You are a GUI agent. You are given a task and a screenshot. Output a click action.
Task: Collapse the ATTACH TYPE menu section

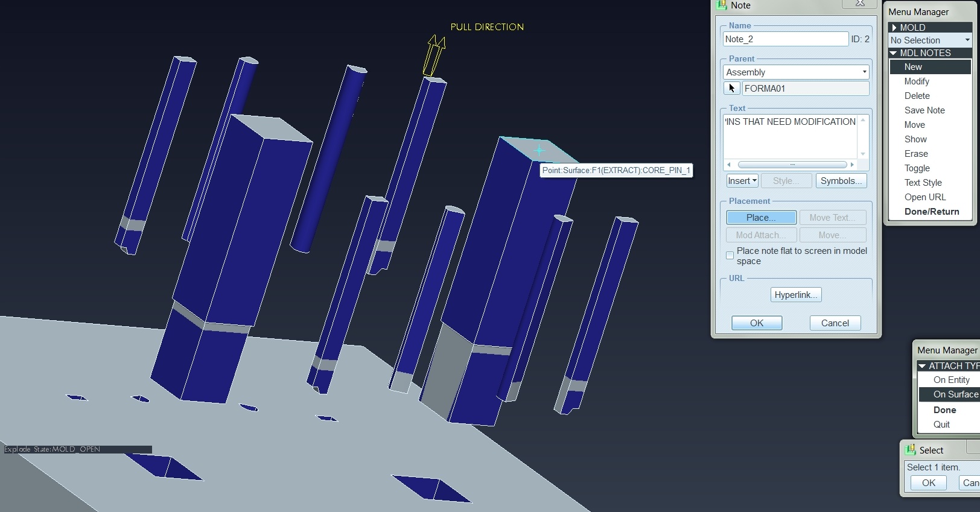point(922,366)
